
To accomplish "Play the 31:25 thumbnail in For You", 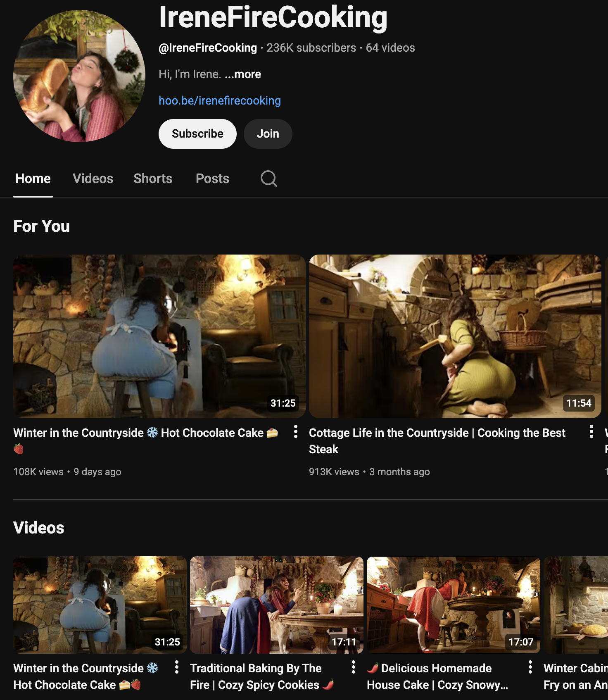I will [x=159, y=336].
